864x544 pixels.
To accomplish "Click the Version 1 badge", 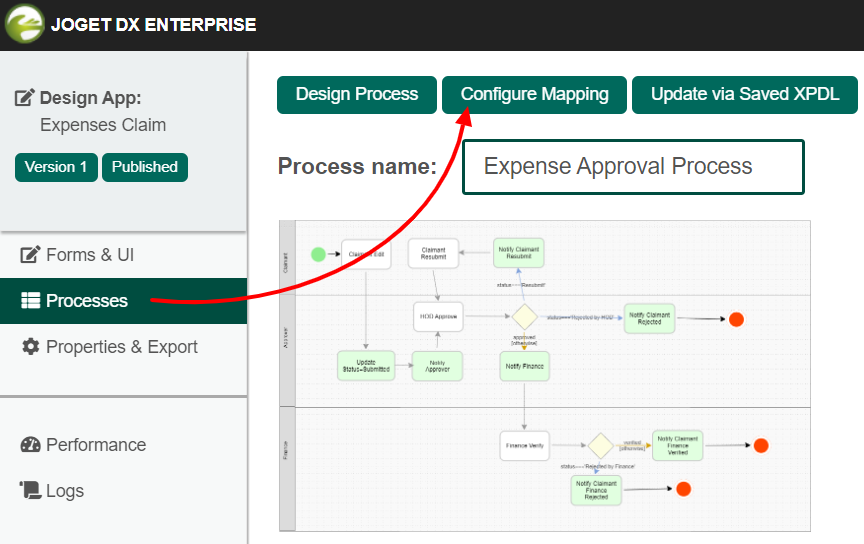I will 56,167.
